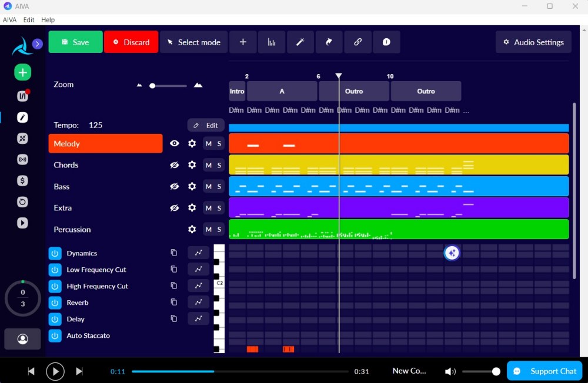The image size is (588, 383).
Task: Discard the changes
Action: point(131,42)
